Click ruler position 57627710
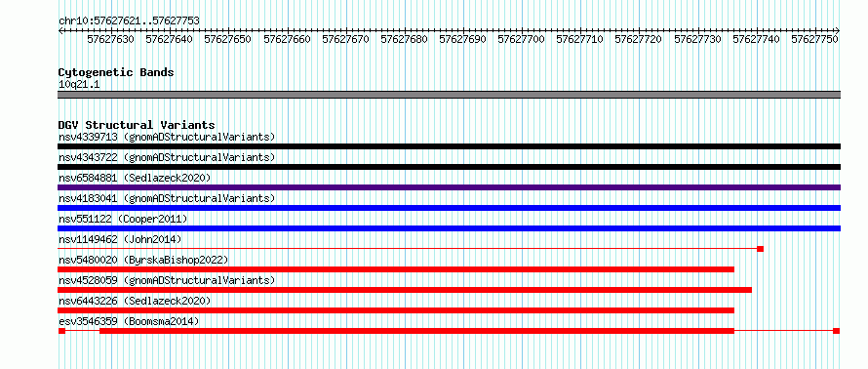Image resolution: width=868 pixels, height=369 pixels. coord(579,39)
